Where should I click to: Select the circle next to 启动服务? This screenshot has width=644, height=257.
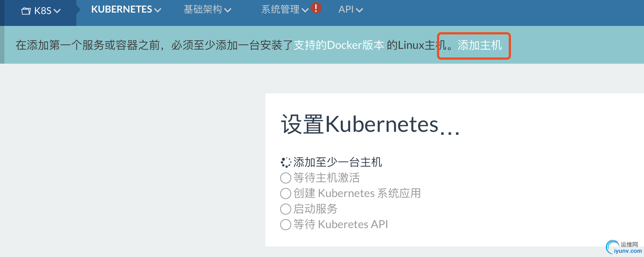click(x=286, y=209)
